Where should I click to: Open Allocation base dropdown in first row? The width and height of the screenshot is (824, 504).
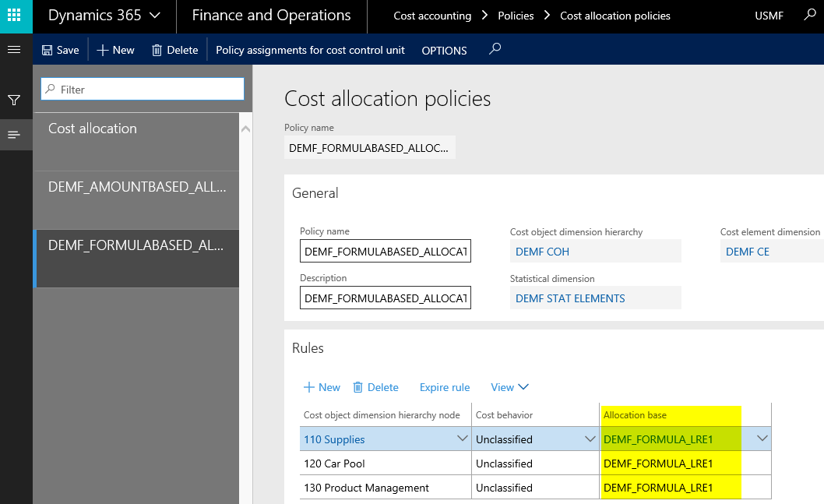[762, 439]
